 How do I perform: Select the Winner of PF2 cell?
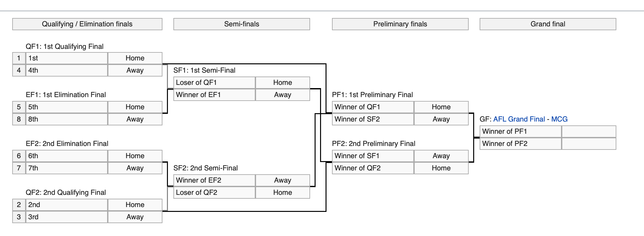[520, 144]
